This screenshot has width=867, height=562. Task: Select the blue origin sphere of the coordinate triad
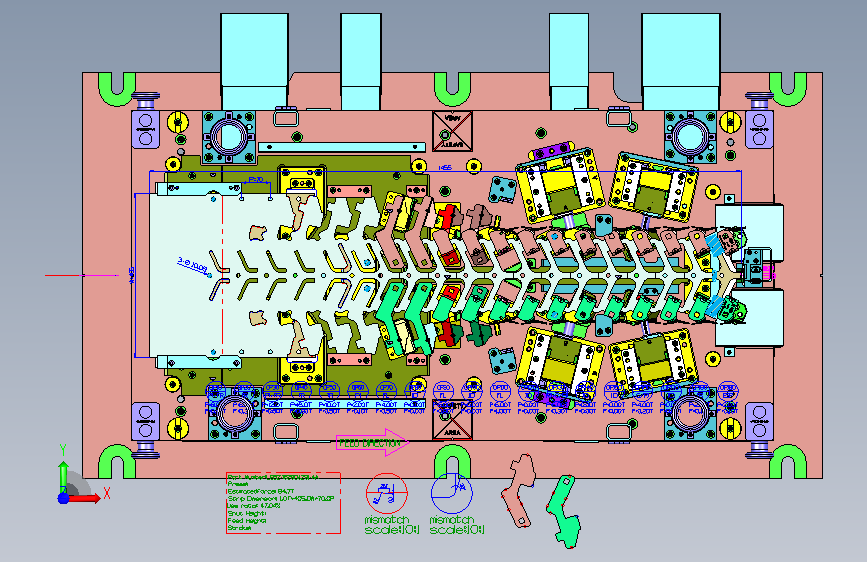[64, 498]
